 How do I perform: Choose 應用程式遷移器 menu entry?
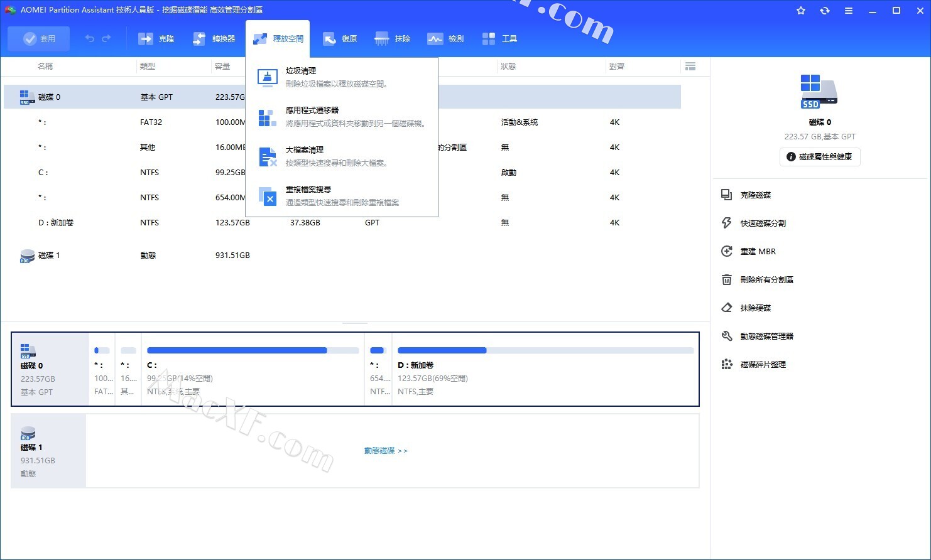click(312, 110)
